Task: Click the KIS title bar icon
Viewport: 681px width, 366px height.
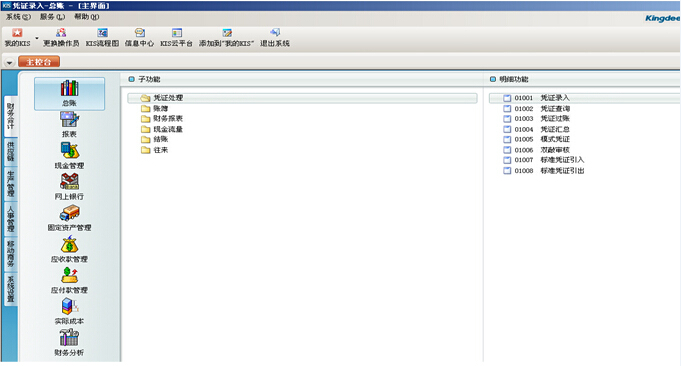Action: (6, 6)
